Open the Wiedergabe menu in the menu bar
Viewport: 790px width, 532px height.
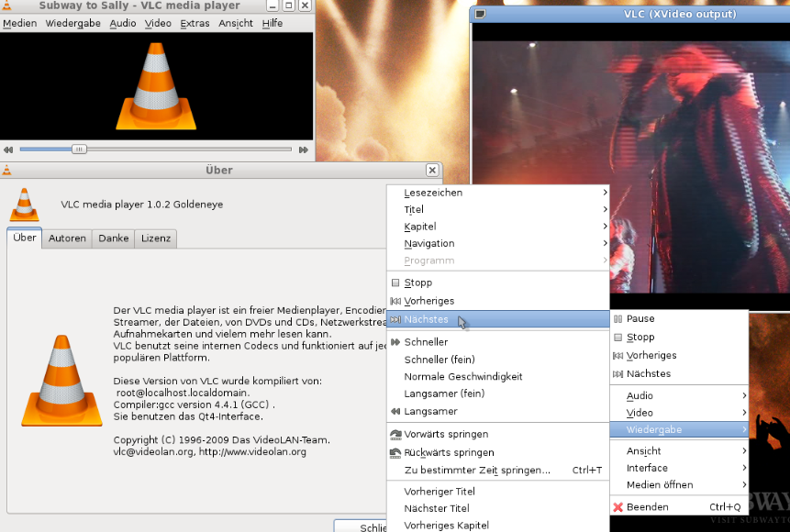tap(72, 23)
